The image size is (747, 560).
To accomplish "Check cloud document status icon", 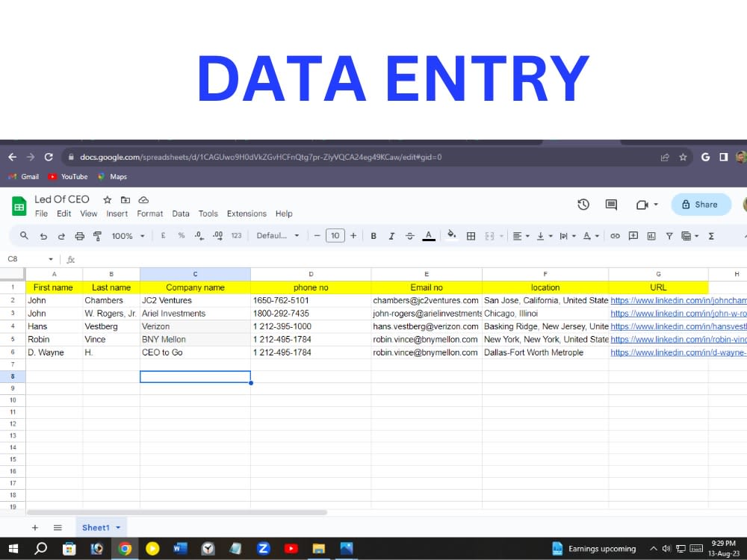I will [x=143, y=199].
